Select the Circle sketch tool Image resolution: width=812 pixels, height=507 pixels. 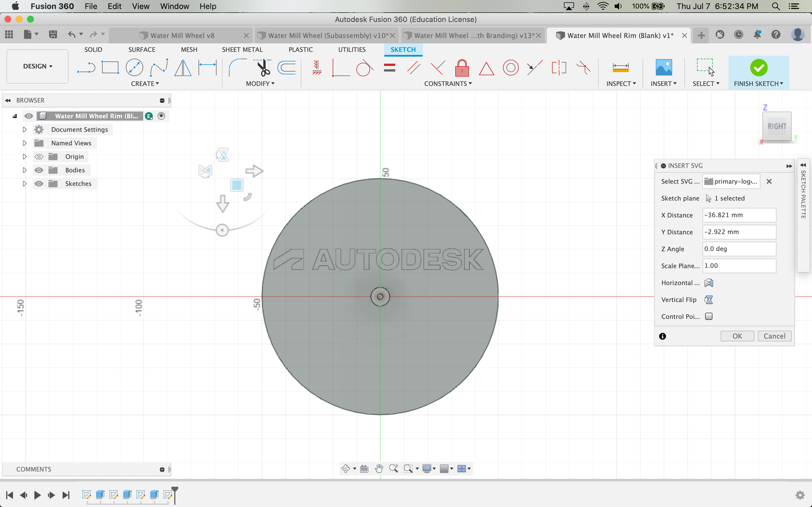(x=134, y=67)
